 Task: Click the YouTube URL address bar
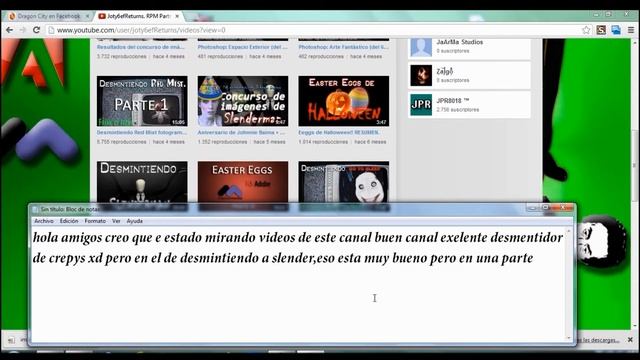[x=314, y=30]
